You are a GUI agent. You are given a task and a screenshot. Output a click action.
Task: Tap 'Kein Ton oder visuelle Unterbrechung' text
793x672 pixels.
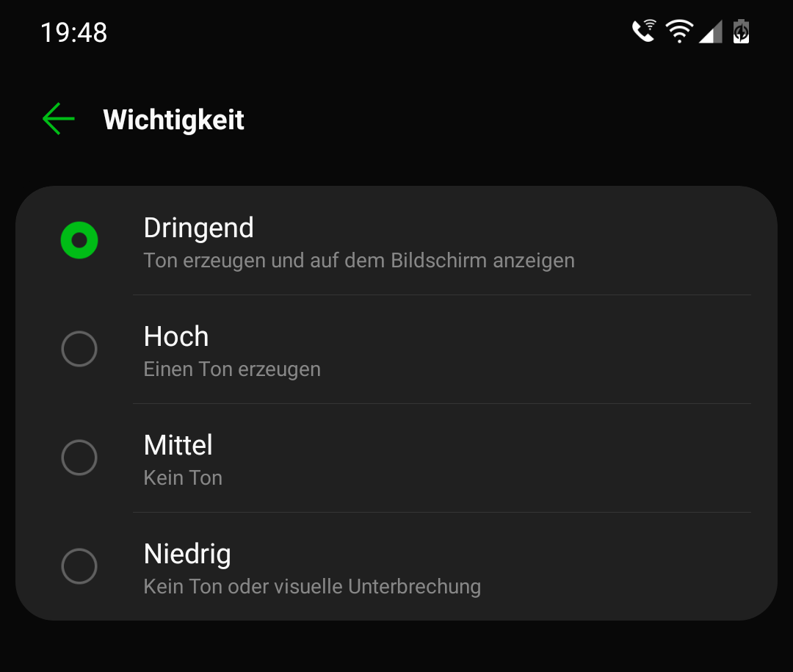coord(312,587)
